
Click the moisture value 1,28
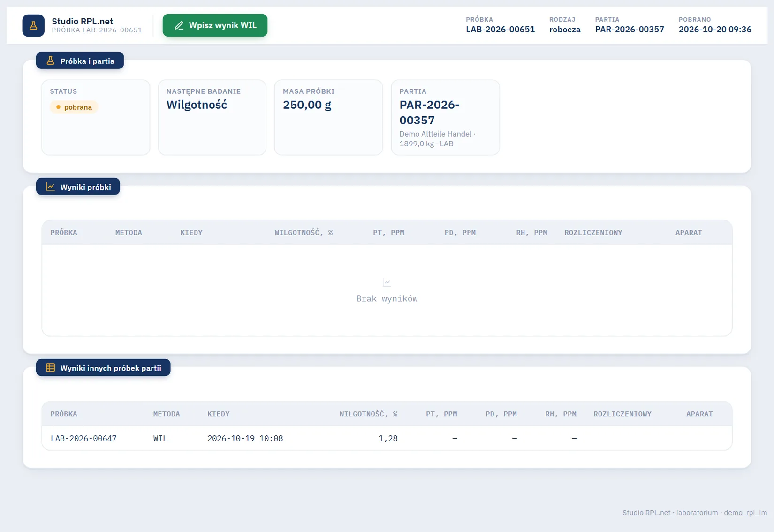pos(388,438)
